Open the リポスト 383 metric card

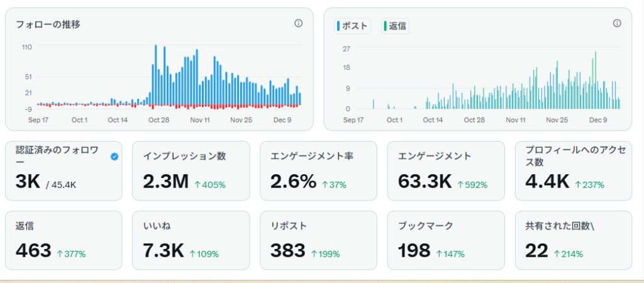[318, 240]
